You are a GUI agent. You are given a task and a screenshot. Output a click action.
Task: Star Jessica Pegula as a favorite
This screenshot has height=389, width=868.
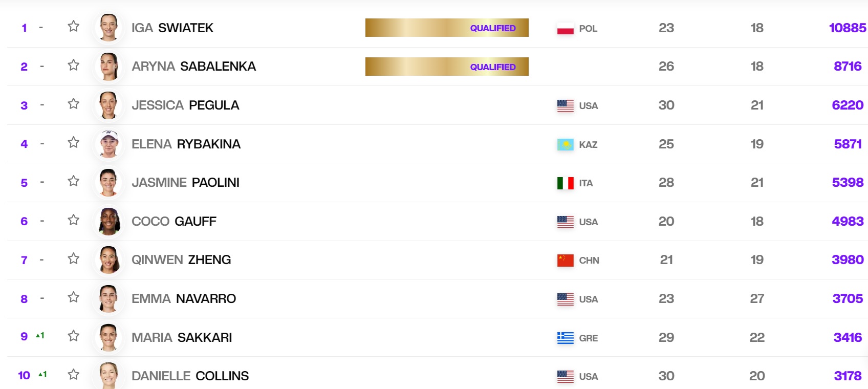(x=74, y=104)
